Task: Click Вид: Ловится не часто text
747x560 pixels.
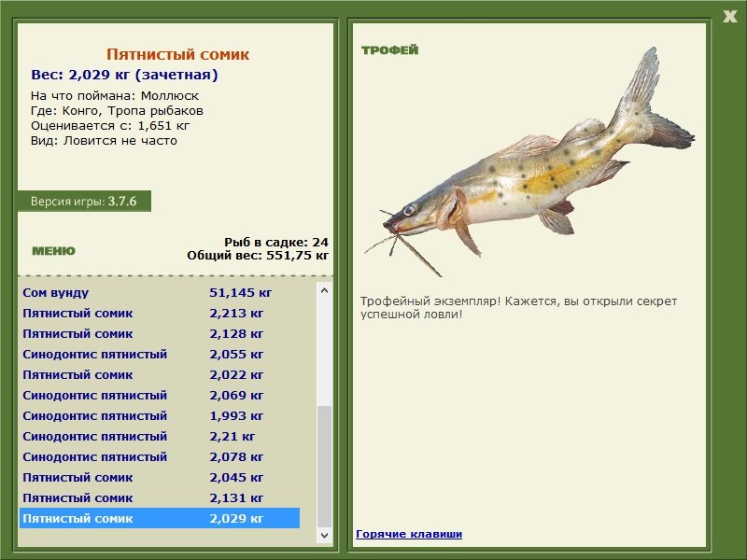Action: (x=104, y=141)
